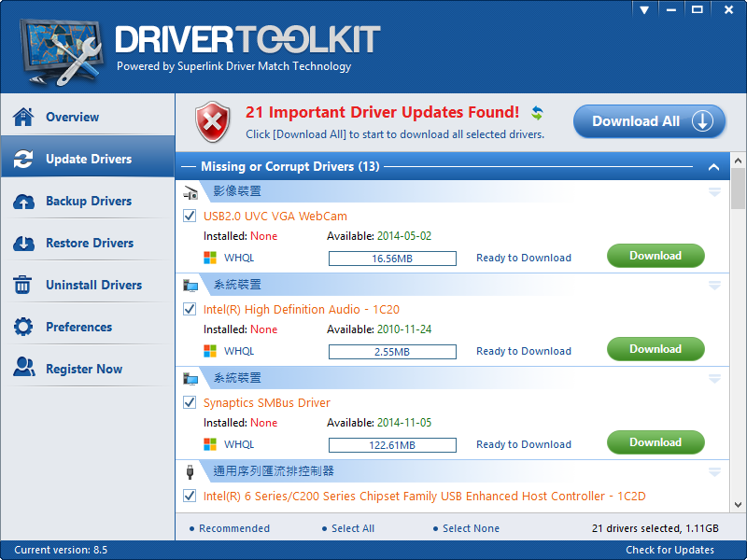This screenshot has width=747, height=560.
Task: Open the title bar dropdown triangle menu
Action: 644,9
